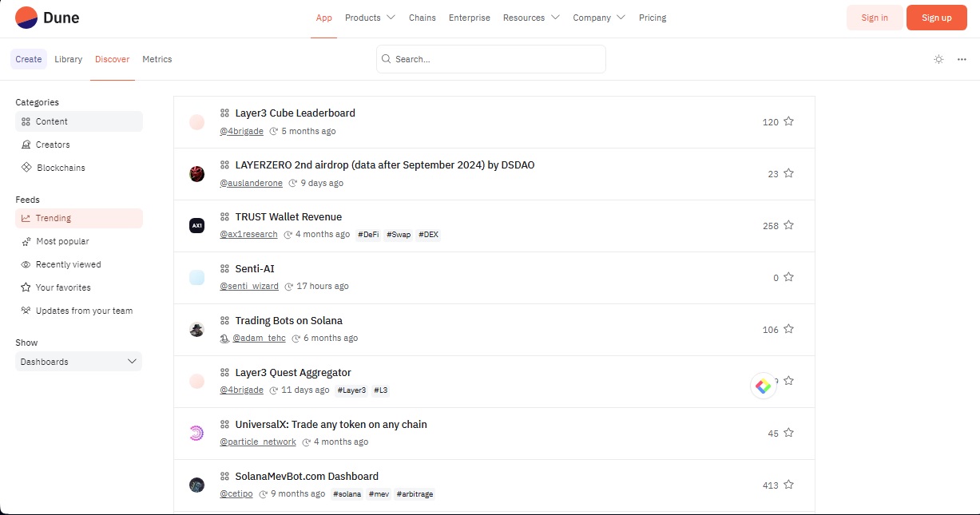Click the particle_network avatar icon
Image resolution: width=980 pixels, height=515 pixels.
196,434
